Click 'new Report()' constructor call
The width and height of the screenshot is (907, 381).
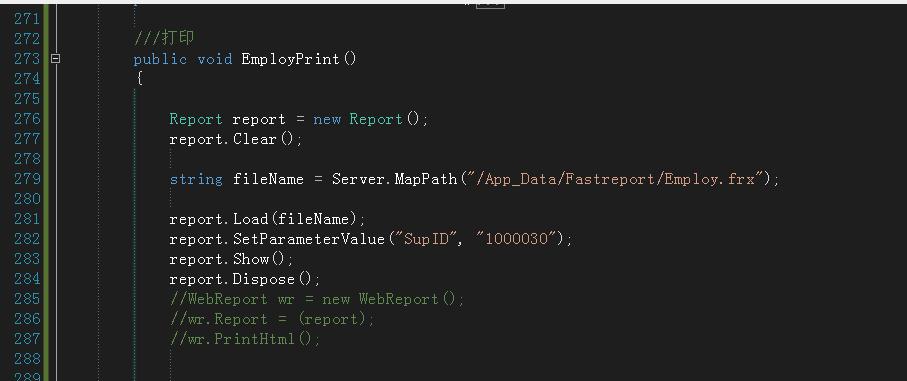pyautogui.click(x=370, y=119)
